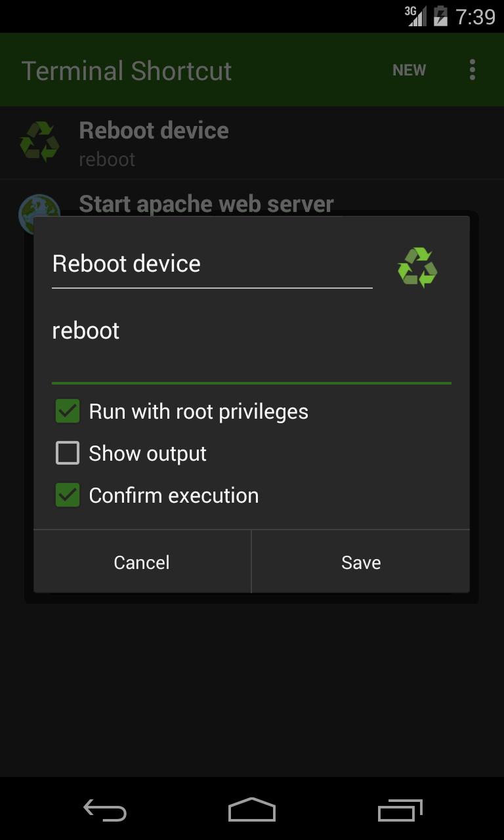Tap the 3G signal strength icon
504x840 pixels.
pyautogui.click(x=415, y=16)
